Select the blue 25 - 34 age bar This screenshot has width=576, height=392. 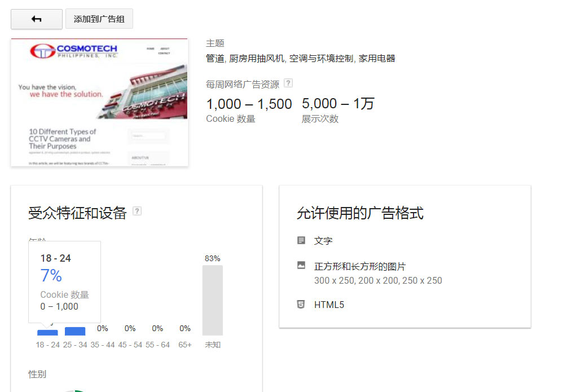click(x=75, y=331)
